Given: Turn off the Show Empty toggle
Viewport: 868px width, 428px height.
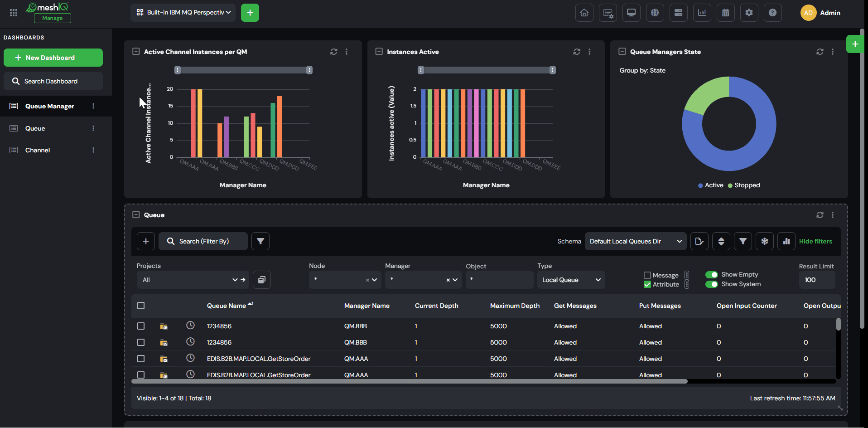Looking at the screenshot, I should click(x=712, y=274).
